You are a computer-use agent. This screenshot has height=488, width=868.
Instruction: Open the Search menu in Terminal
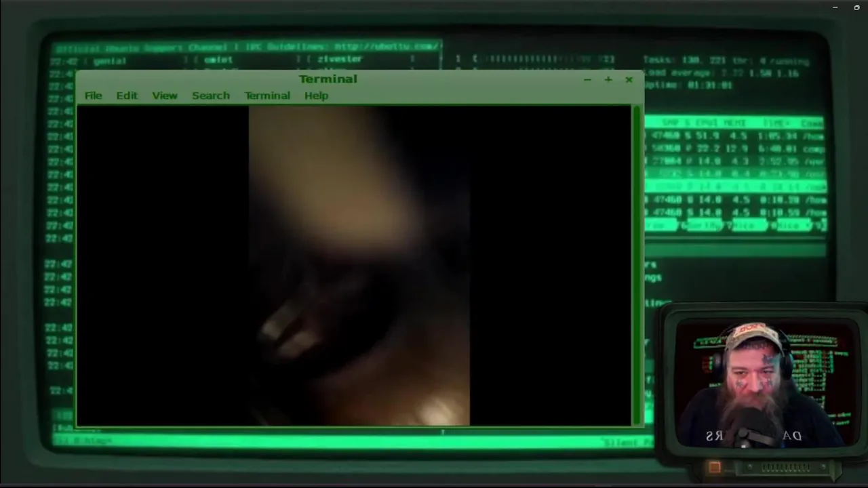click(211, 96)
